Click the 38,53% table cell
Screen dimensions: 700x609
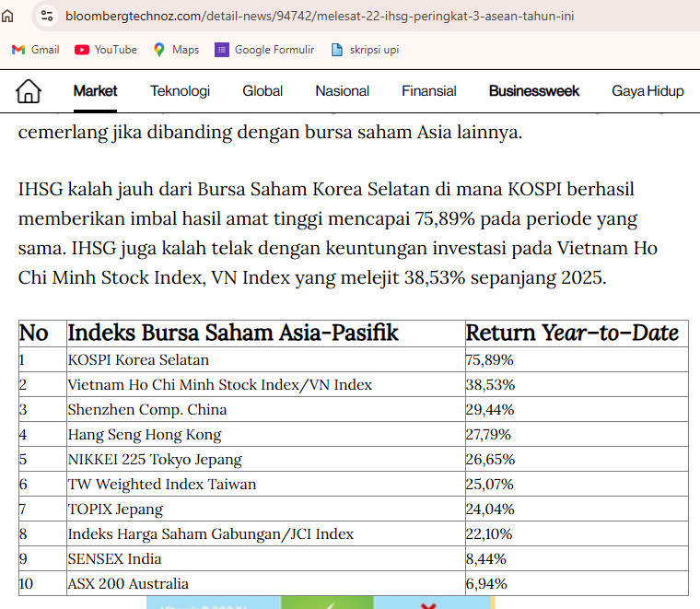(577, 384)
